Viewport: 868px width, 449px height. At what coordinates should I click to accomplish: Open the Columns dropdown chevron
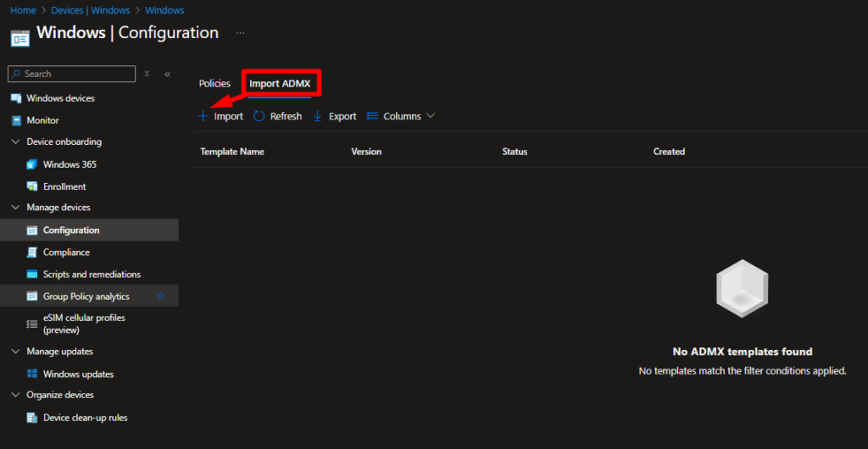(430, 116)
